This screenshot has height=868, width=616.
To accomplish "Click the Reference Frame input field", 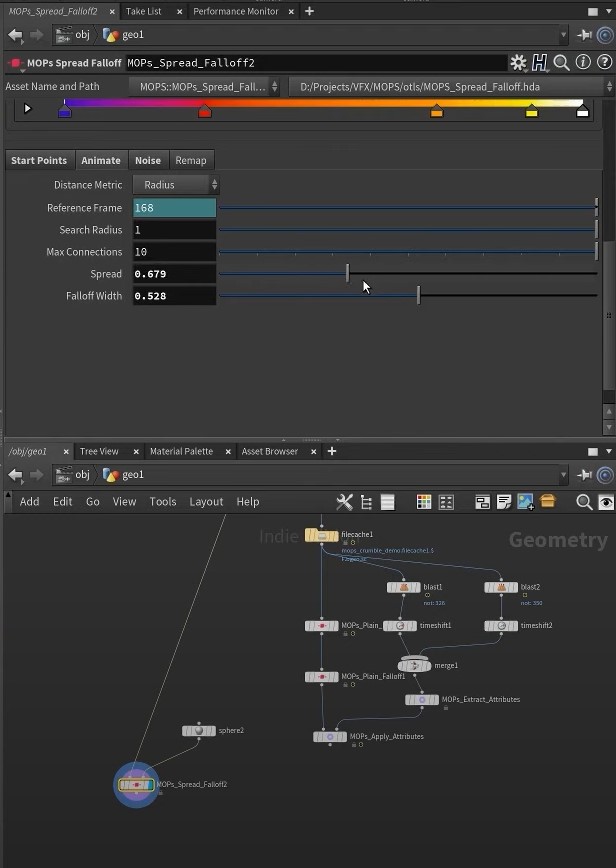I will (x=174, y=208).
